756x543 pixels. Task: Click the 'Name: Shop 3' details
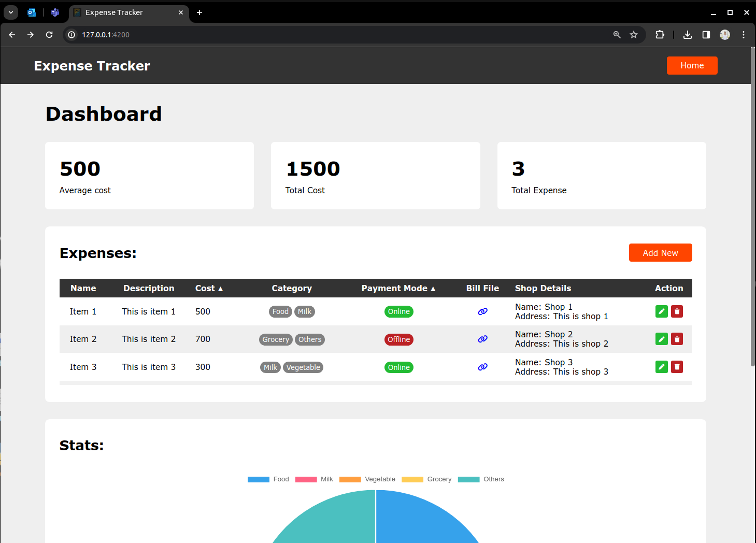[x=544, y=362]
